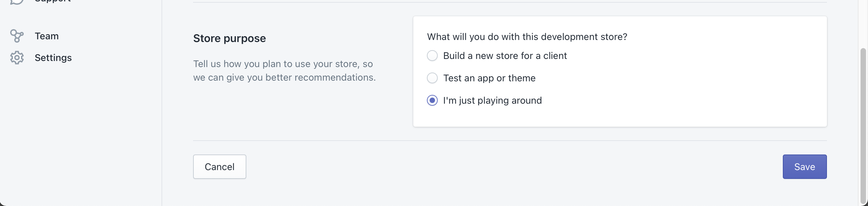868x206 pixels.
Task: Select the 'Test an app or theme' radio
Action: 432,78
